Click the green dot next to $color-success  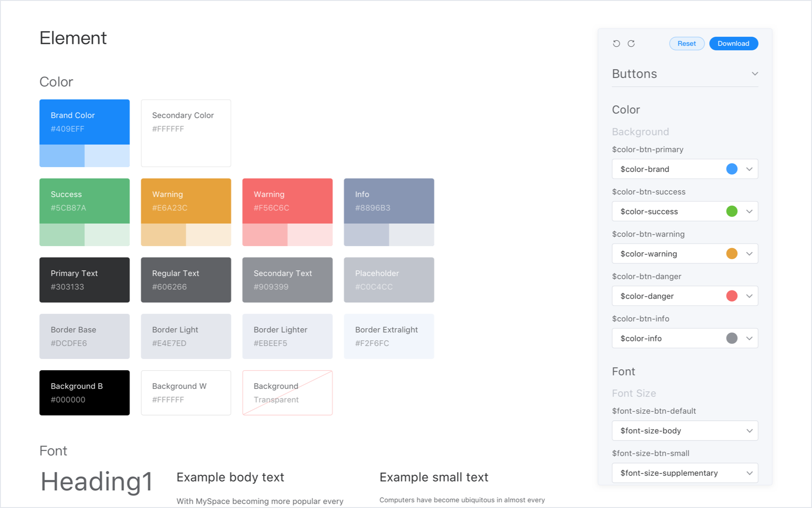[x=732, y=211]
